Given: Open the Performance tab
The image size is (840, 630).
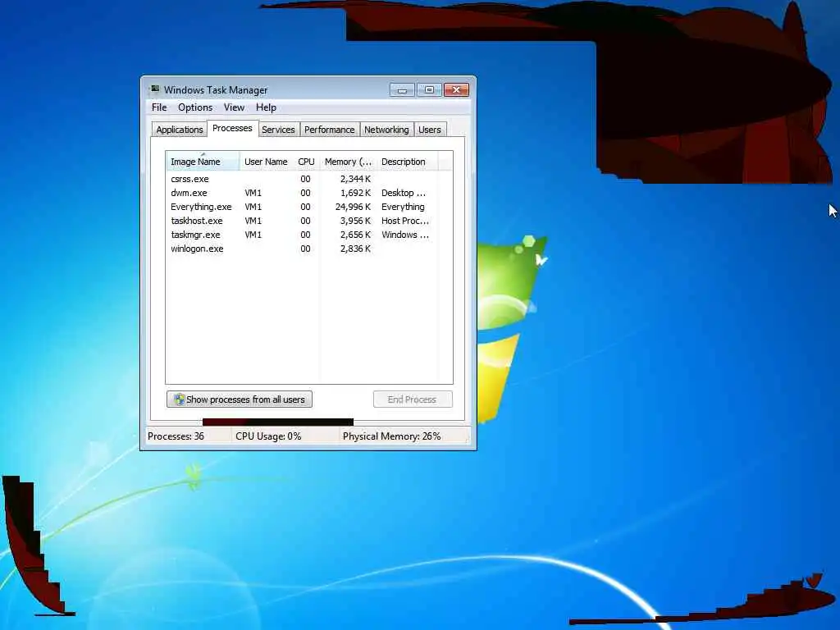Looking at the screenshot, I should coord(330,130).
